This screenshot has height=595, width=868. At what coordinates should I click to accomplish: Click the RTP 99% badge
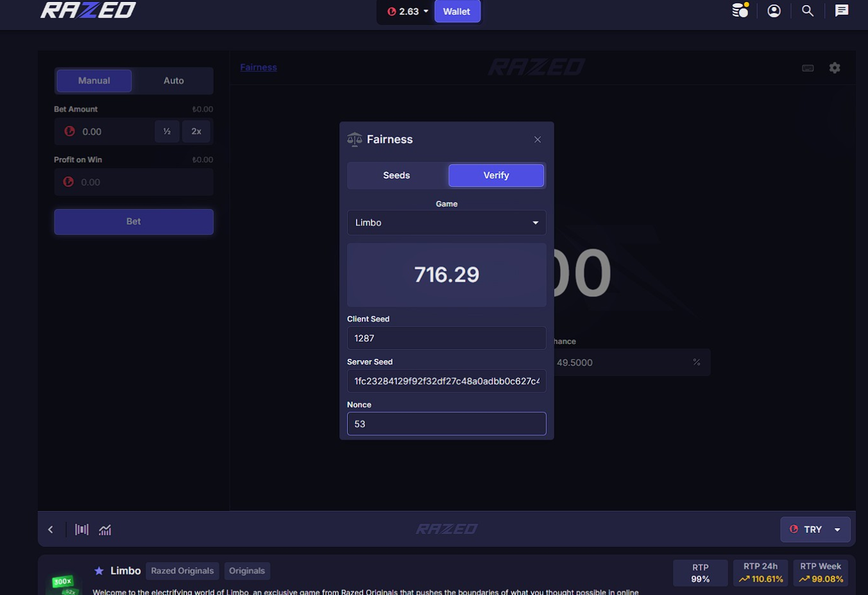[701, 573]
